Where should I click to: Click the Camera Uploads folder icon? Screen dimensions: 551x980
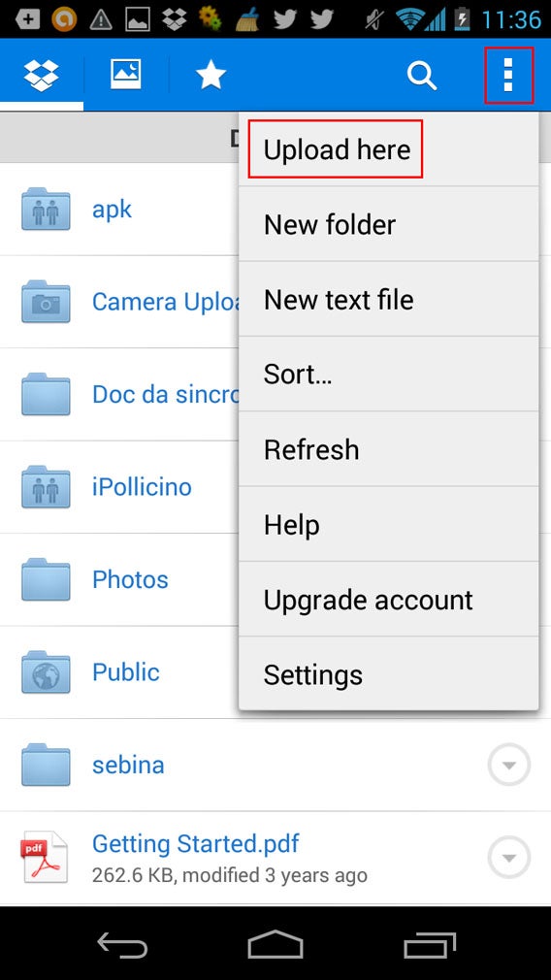(x=46, y=302)
